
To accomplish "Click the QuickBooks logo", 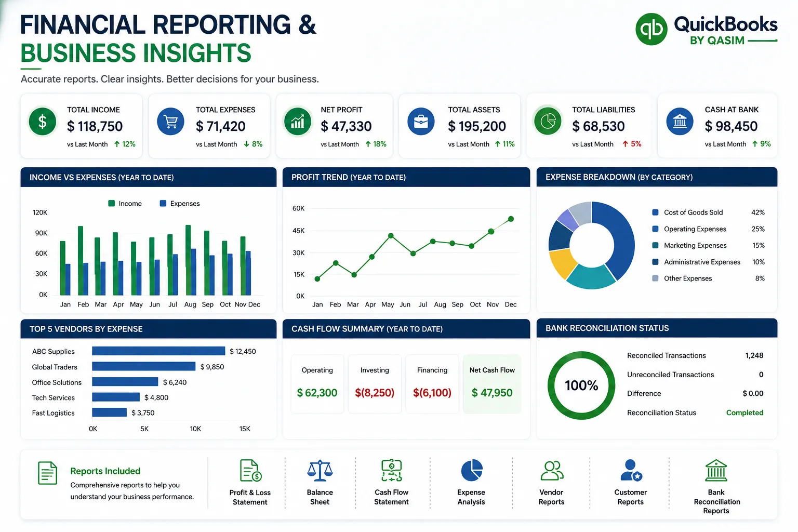I will tap(651, 29).
